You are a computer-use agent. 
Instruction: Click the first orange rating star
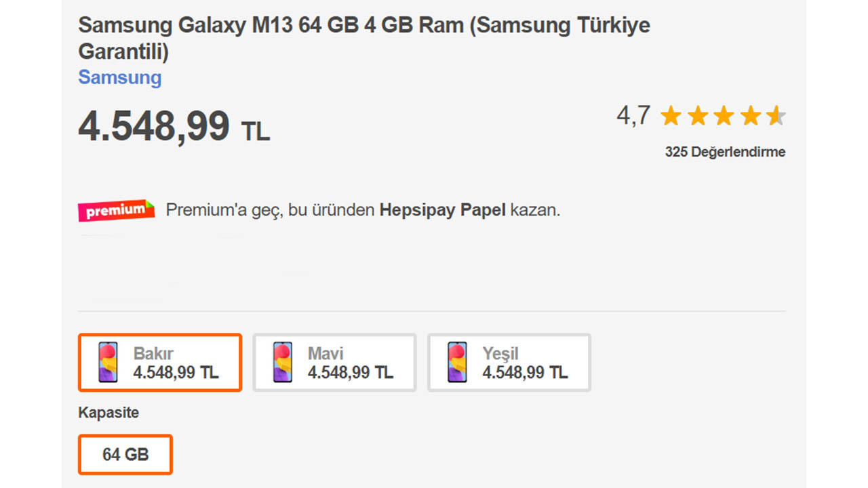click(671, 116)
